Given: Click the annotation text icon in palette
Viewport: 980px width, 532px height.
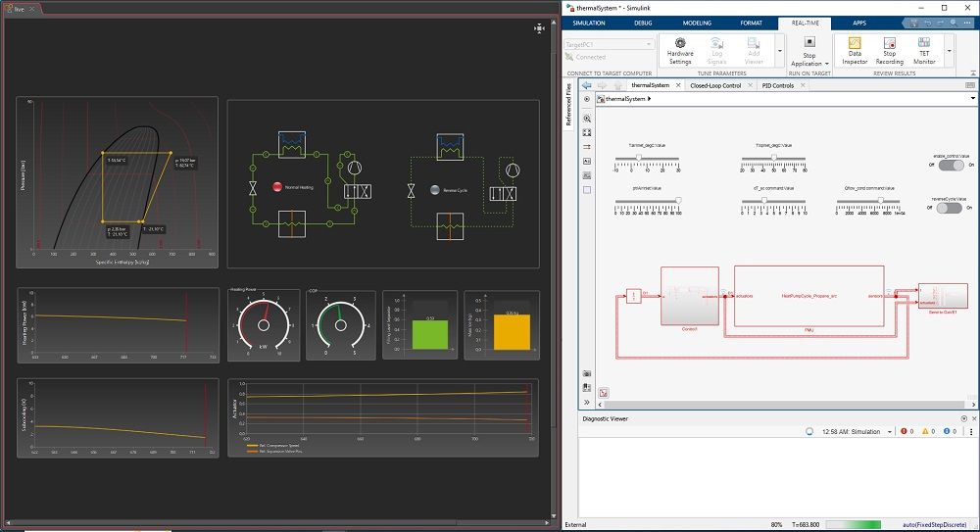Looking at the screenshot, I should (587, 162).
